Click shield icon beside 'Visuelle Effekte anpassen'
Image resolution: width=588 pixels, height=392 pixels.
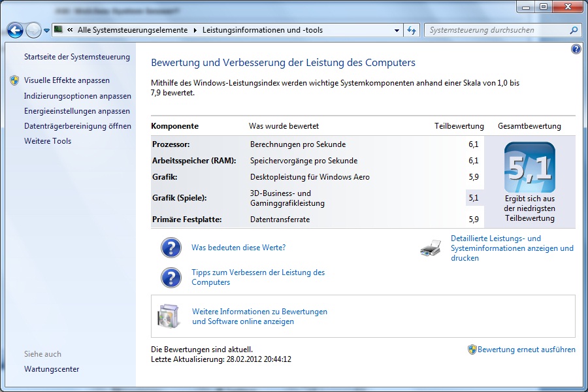14,80
